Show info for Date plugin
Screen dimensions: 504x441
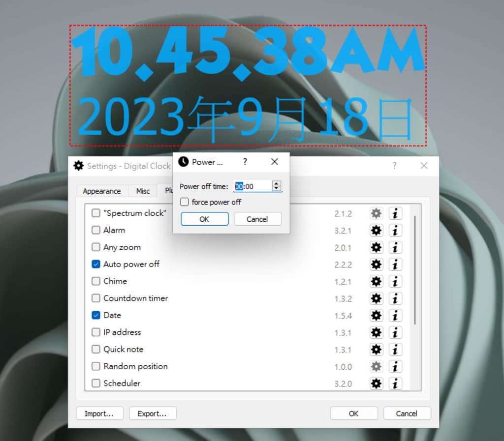[395, 316]
